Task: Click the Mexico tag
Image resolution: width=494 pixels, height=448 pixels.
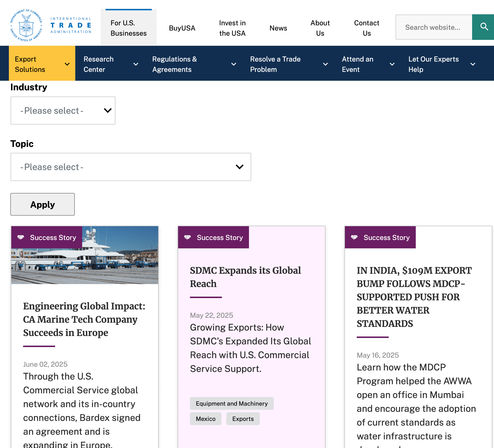Action: tap(206, 419)
